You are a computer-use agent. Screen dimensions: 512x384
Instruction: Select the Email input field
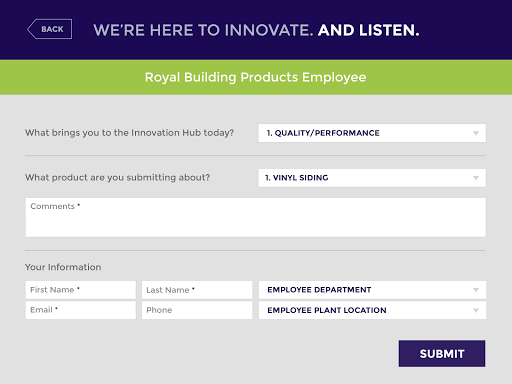tap(81, 310)
